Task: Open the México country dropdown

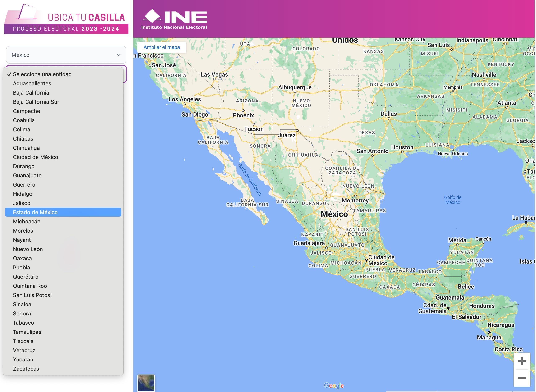Action: click(66, 55)
